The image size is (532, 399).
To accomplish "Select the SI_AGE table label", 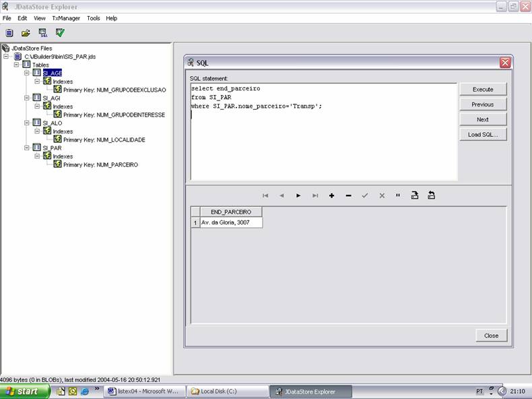I will (x=53, y=73).
